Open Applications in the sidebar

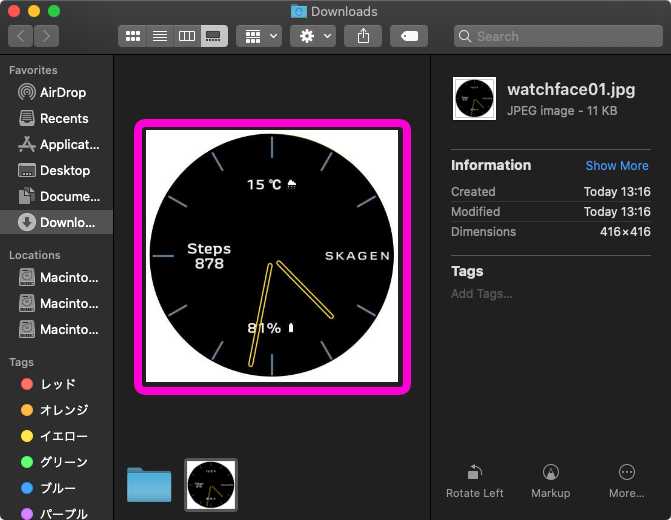coord(56,145)
